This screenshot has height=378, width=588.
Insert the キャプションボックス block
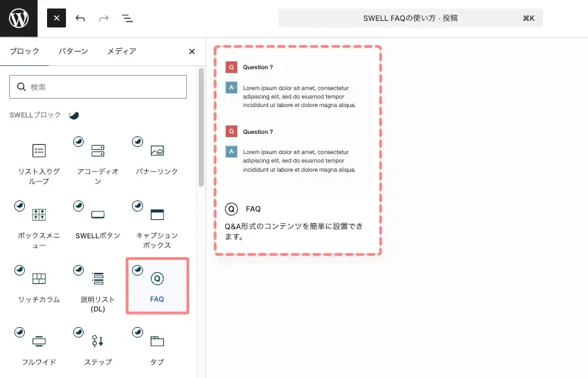pyautogui.click(x=157, y=227)
